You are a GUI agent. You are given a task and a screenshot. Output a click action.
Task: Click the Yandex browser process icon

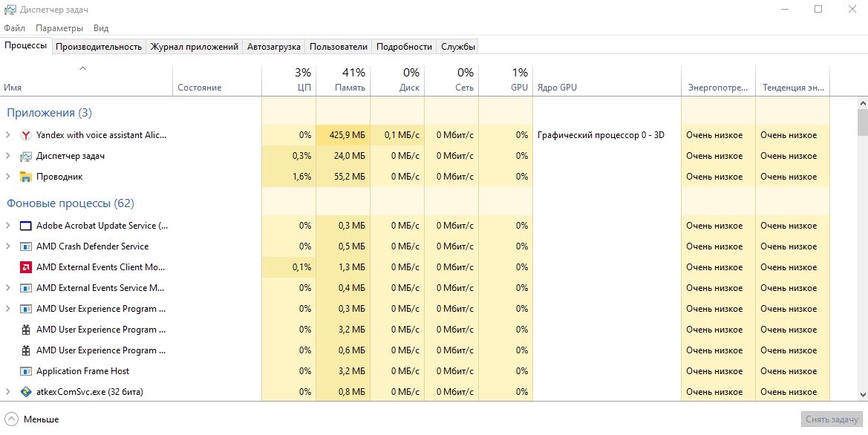coord(26,135)
